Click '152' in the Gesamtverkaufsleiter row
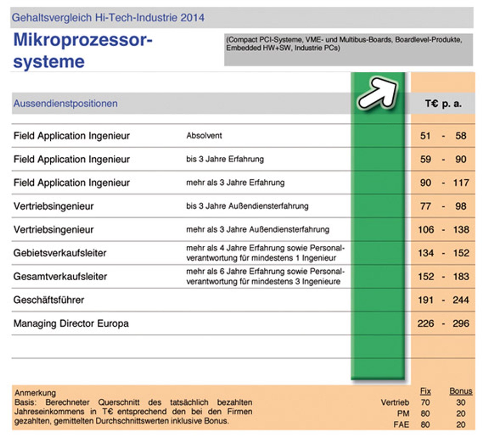Image resolution: width=482 pixels, height=448 pixels. click(426, 277)
